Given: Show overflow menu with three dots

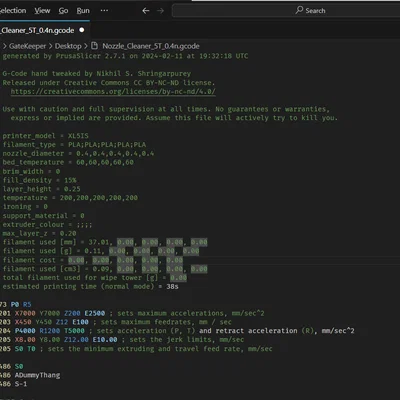Looking at the screenshot, I should tap(104, 11).
